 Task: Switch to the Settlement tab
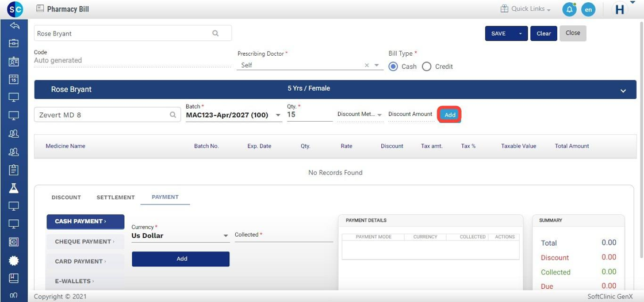pyautogui.click(x=116, y=198)
